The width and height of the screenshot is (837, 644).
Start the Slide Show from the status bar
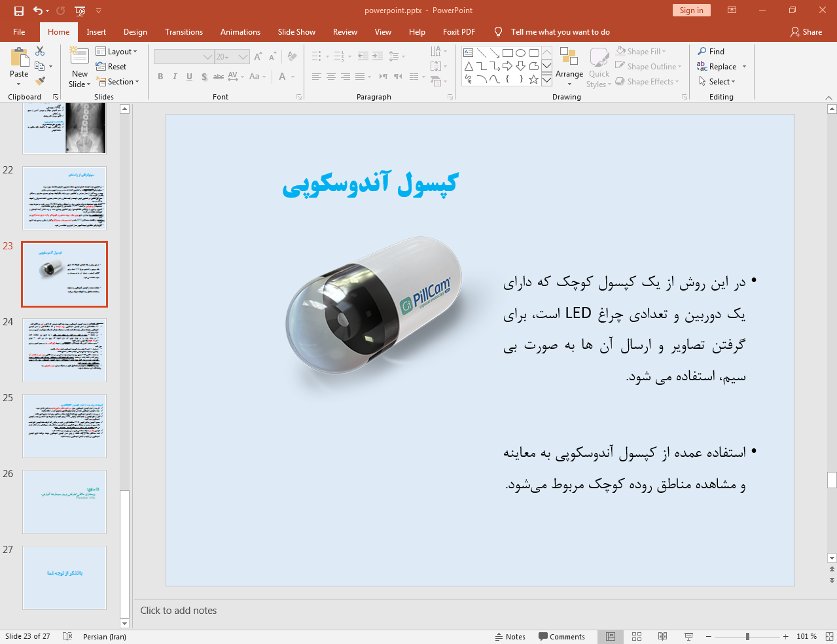688,637
